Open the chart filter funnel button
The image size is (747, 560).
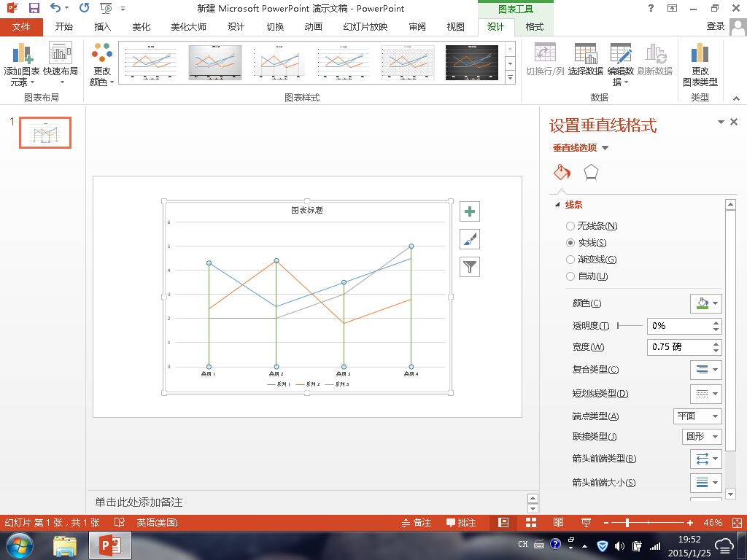pos(470,267)
